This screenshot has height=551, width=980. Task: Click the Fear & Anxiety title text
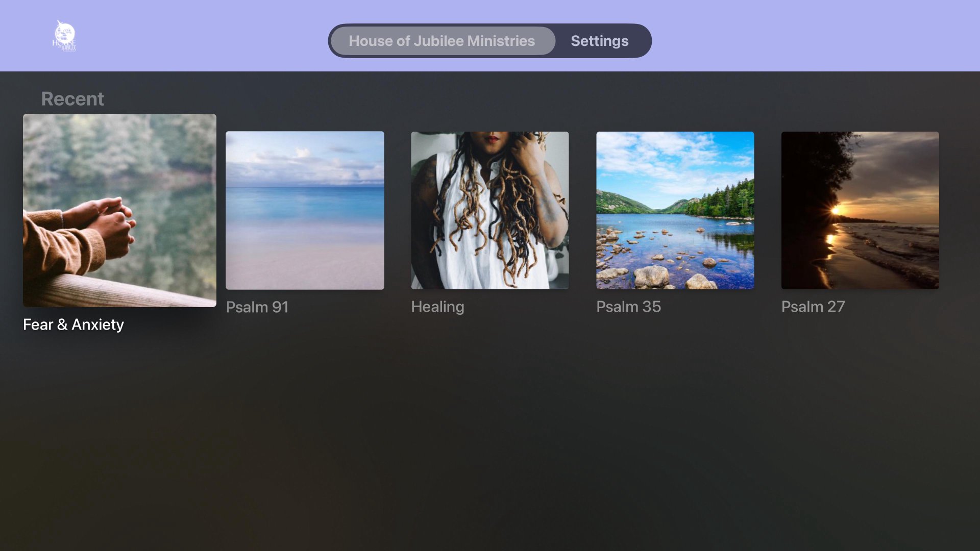click(73, 324)
